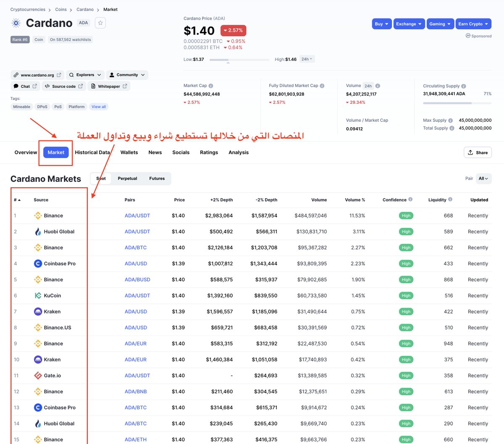Screen dimensions: 504x444
Task: Switch to the Market tab
Action: point(56,152)
